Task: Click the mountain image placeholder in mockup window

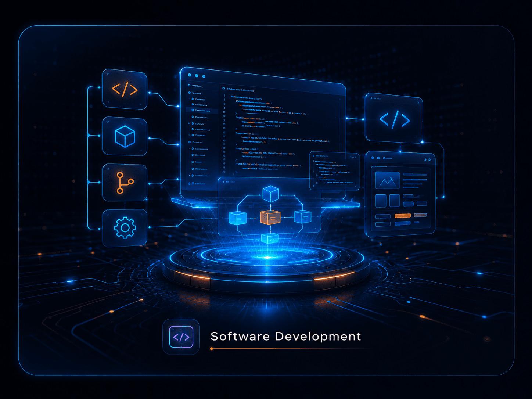Action: [x=387, y=181]
